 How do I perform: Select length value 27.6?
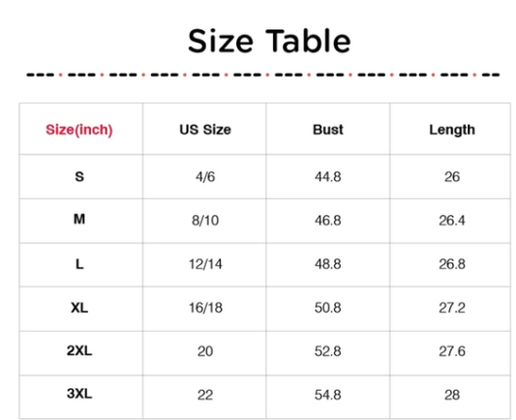pos(452,351)
